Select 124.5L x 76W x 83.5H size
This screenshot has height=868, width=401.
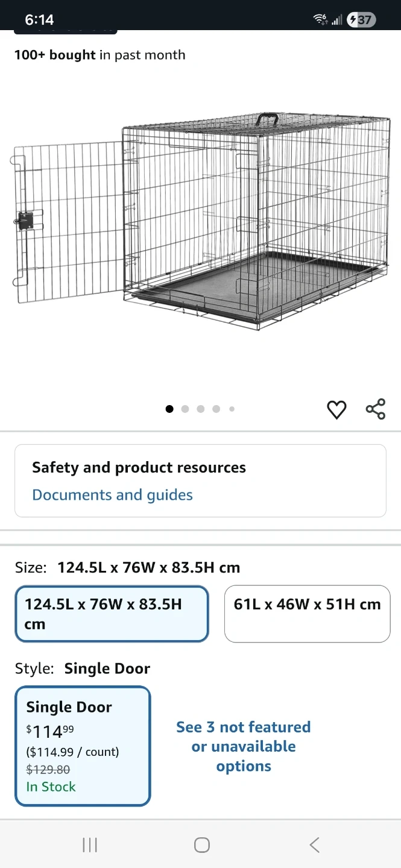[x=112, y=614]
